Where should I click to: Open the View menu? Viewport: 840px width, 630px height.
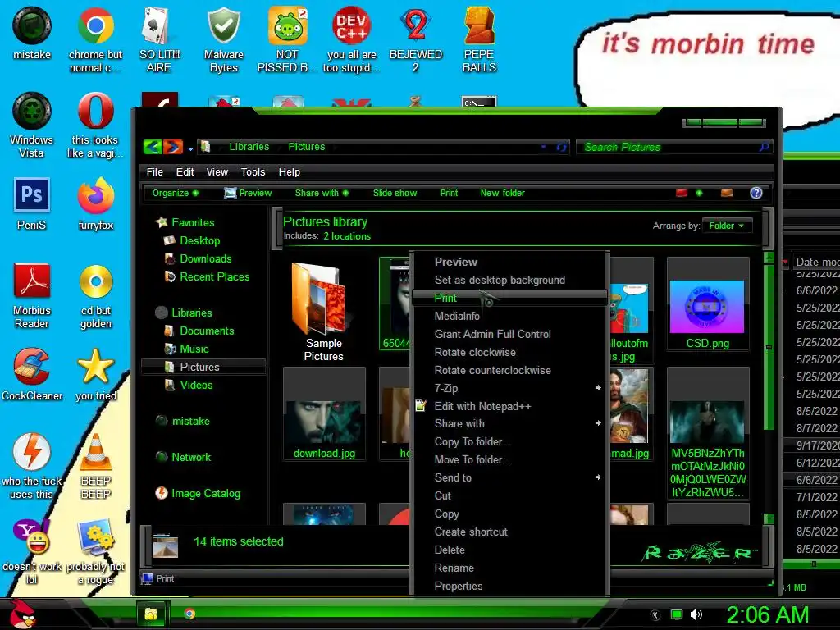point(217,172)
